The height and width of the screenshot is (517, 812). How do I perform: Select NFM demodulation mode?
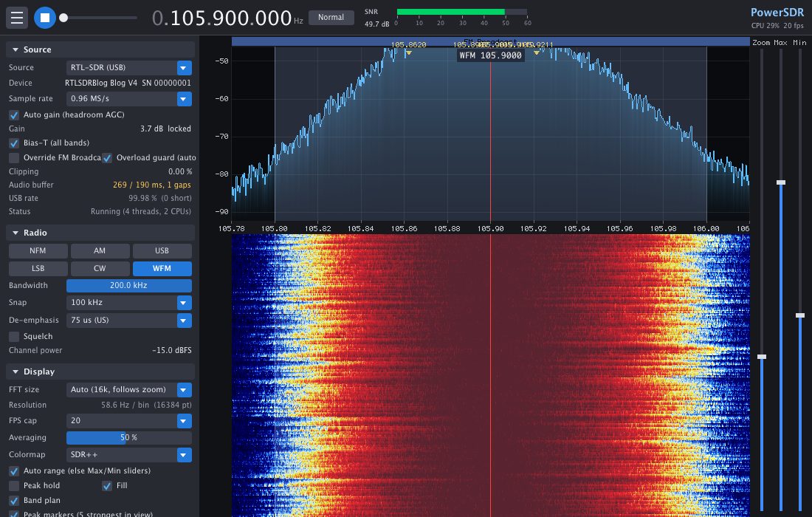38,250
